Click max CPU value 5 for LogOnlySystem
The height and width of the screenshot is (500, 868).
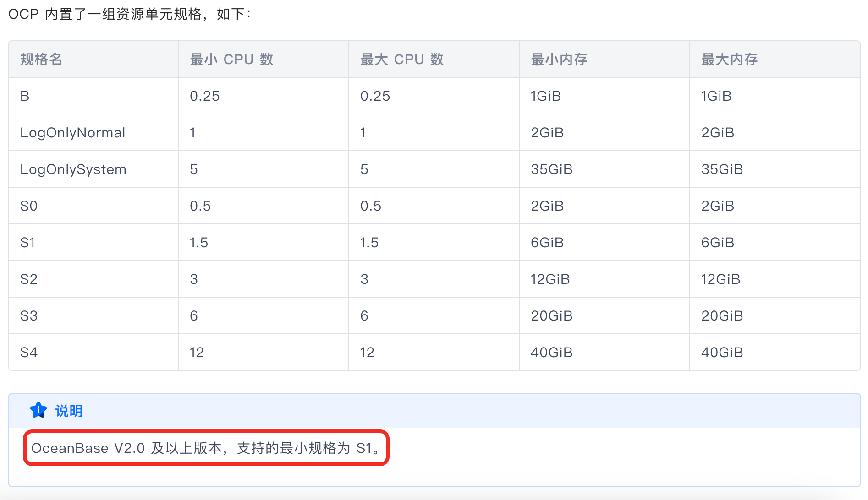(x=364, y=169)
